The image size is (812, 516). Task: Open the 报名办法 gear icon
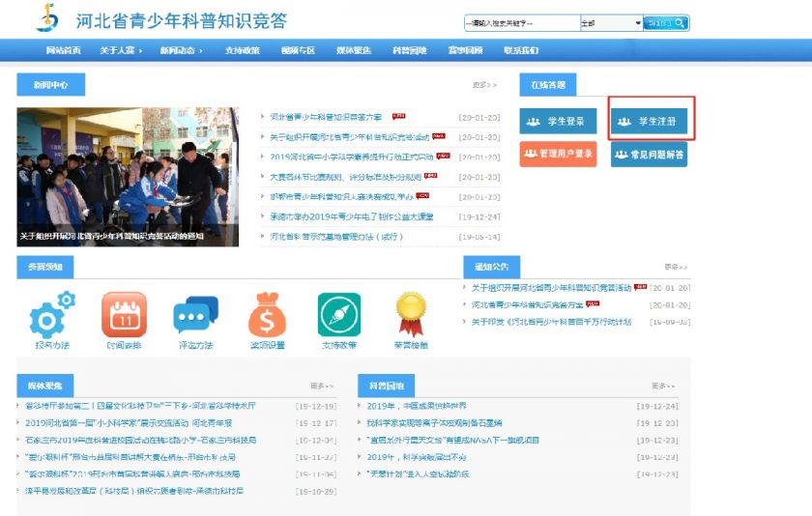pyautogui.click(x=52, y=315)
